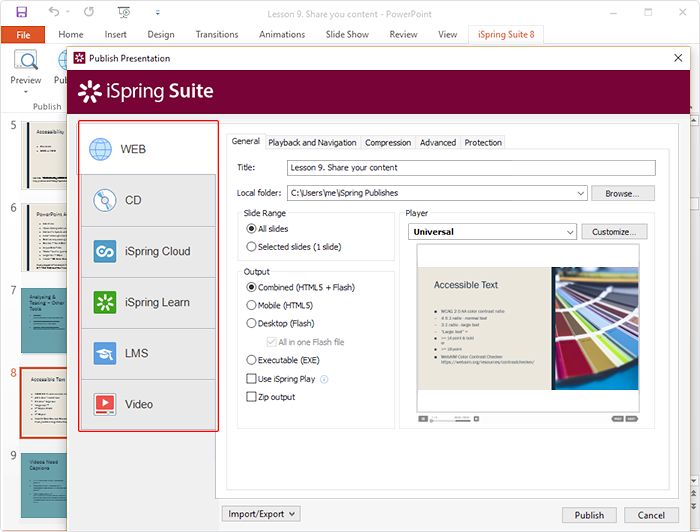Select slide 9 thumbnail in PowerPoint
The height and width of the screenshot is (532, 700).
[44, 486]
